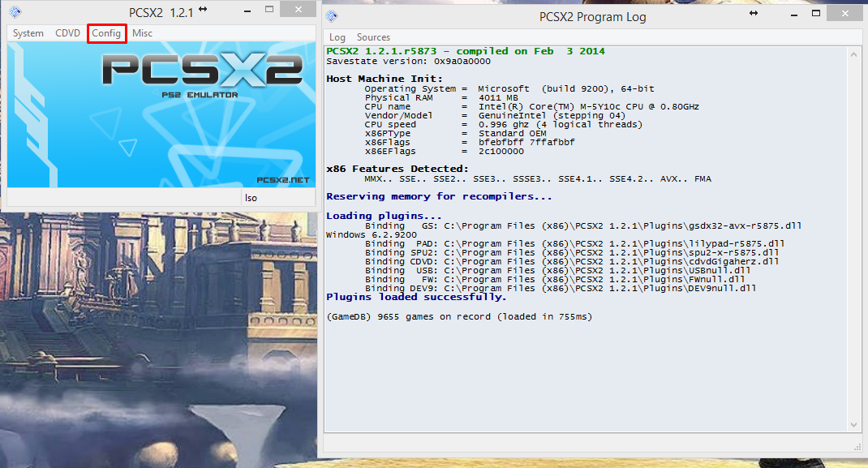This screenshot has height=468, width=868.
Task: Click the 'Physical RAM = 4011 MB' line
Action: (x=441, y=97)
